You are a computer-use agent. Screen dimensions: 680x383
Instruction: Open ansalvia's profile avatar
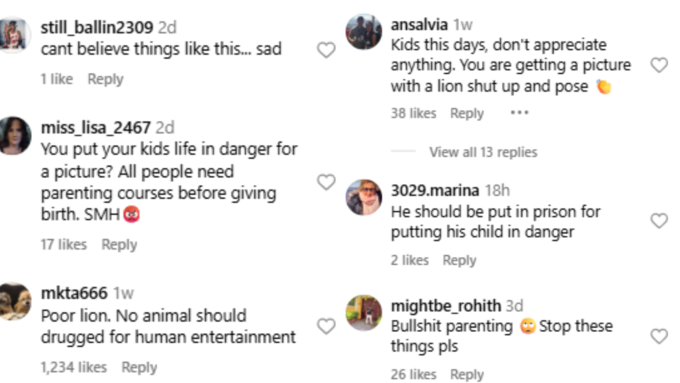pos(364,32)
